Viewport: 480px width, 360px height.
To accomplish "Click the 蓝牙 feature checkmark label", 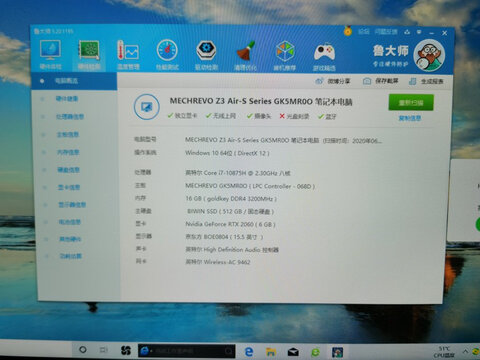I will pyautogui.click(x=327, y=116).
